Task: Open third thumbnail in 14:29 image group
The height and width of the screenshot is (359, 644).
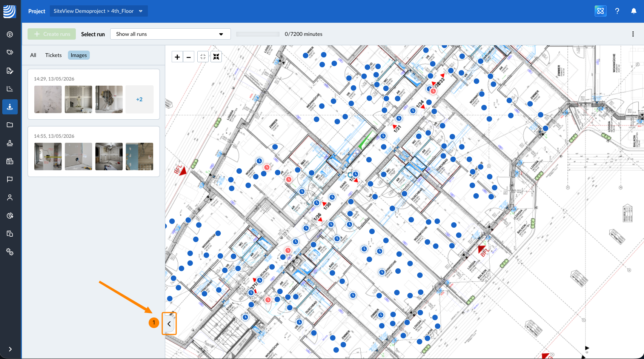Action: (109, 99)
